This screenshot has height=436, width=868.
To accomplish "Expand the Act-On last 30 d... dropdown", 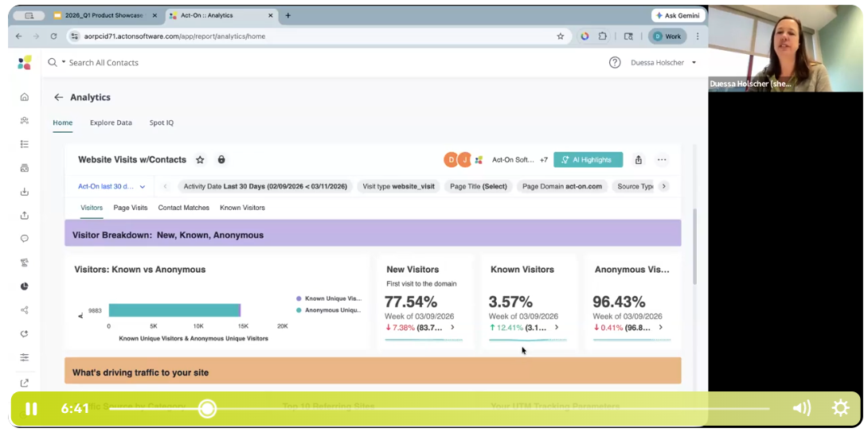I will (111, 186).
